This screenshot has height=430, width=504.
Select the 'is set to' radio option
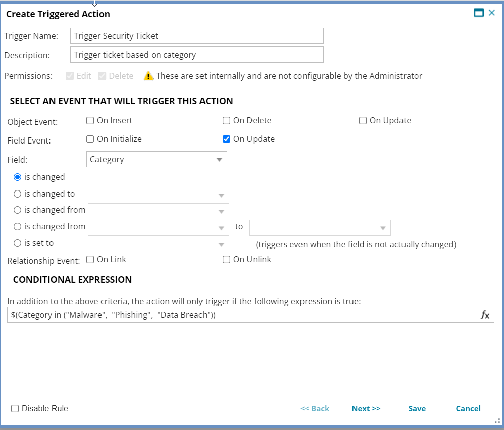[x=17, y=243]
